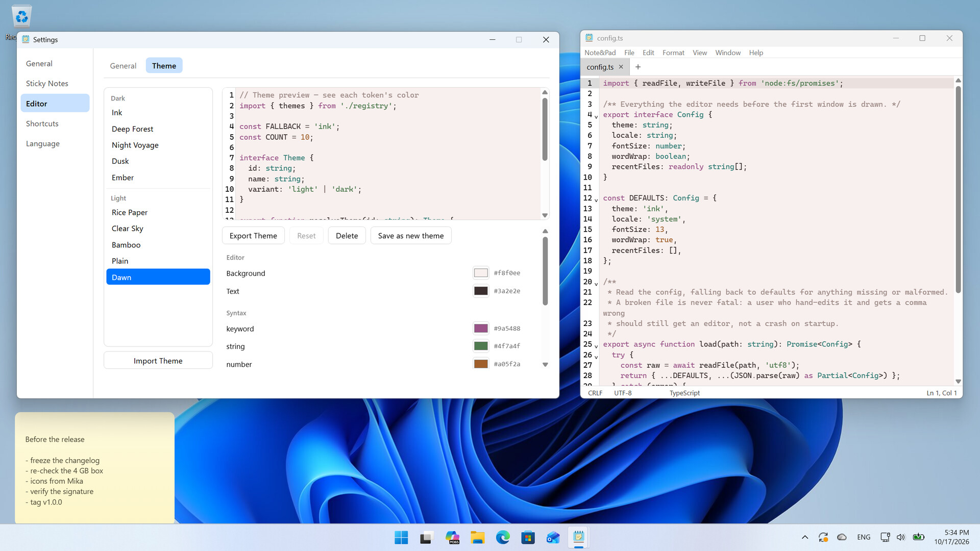Collapse the fold at line 20
980x551 pixels.
pyautogui.click(x=596, y=284)
